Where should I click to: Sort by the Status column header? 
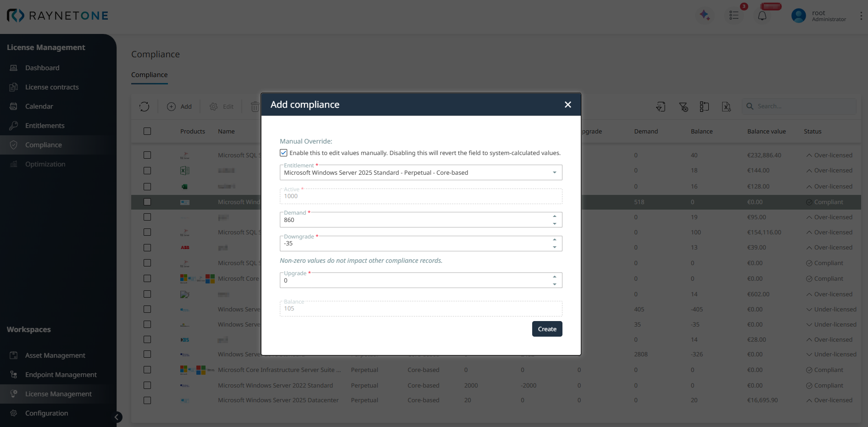tap(812, 131)
